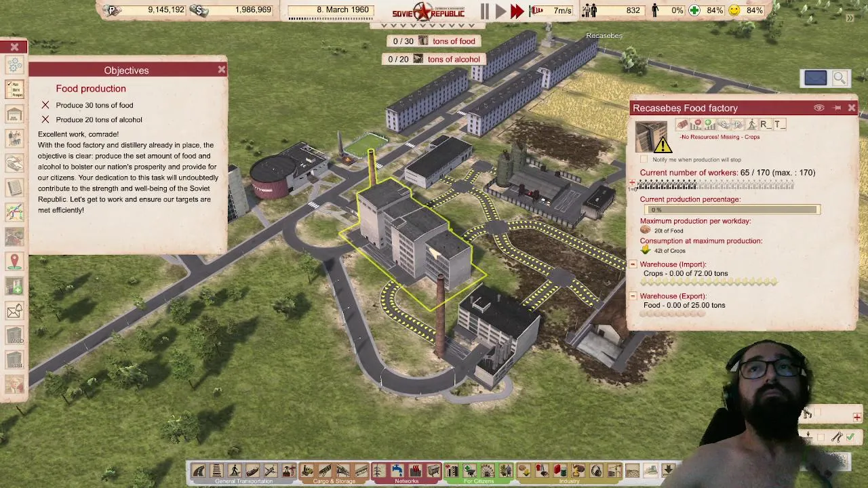Open the farming crops industry icon
This screenshot has height=488, width=868.
[524, 470]
